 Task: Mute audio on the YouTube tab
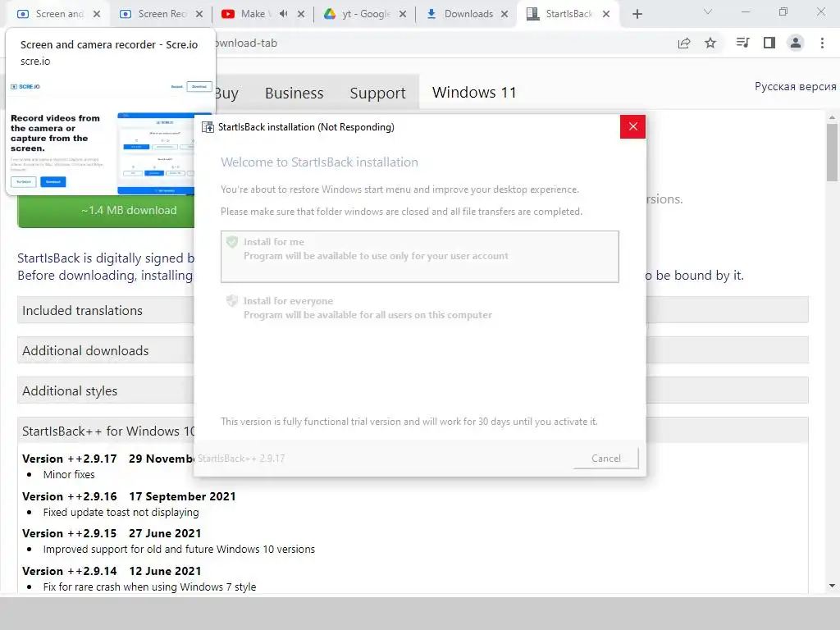pyautogui.click(x=283, y=14)
